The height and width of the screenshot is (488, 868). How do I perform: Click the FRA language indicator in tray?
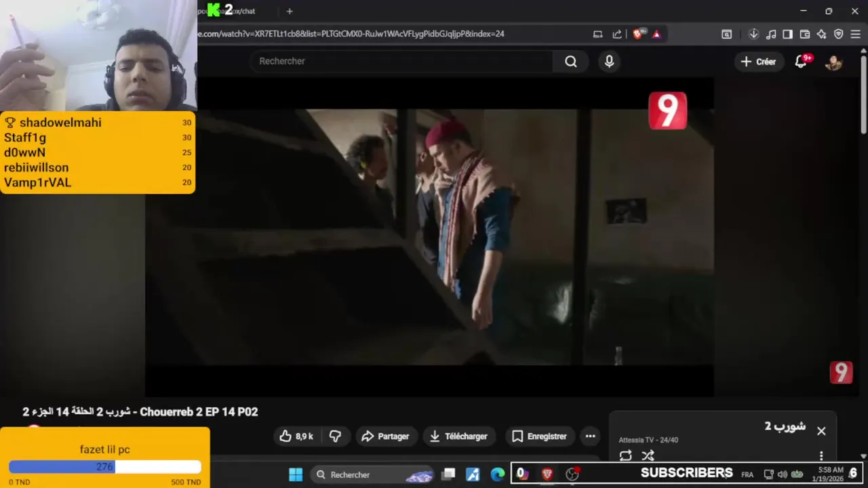tap(747, 474)
